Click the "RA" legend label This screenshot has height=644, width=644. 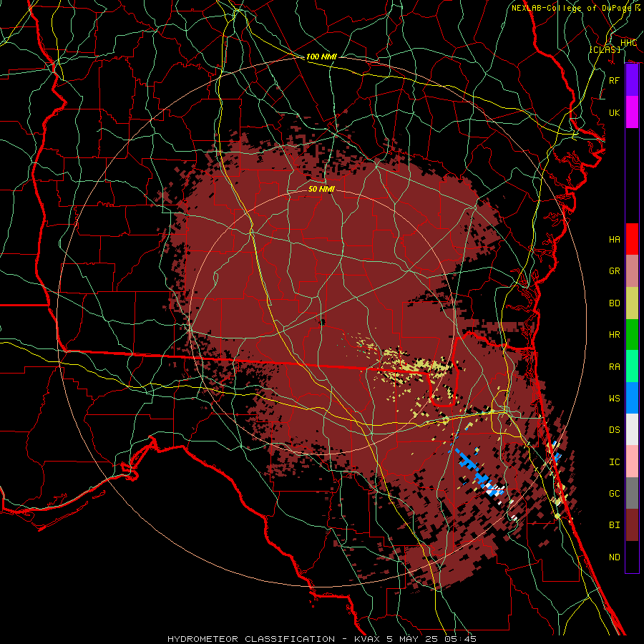pos(615,366)
